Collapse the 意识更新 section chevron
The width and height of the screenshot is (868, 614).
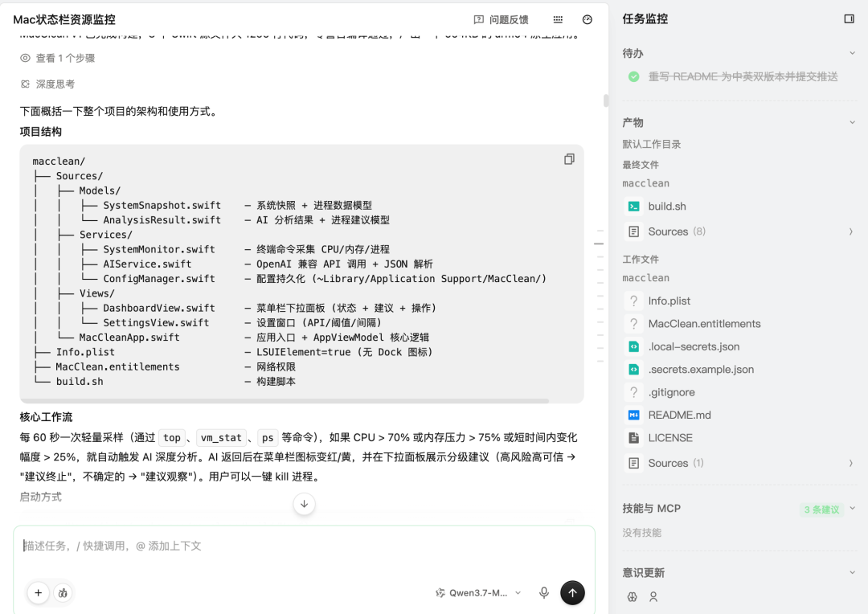tap(853, 572)
